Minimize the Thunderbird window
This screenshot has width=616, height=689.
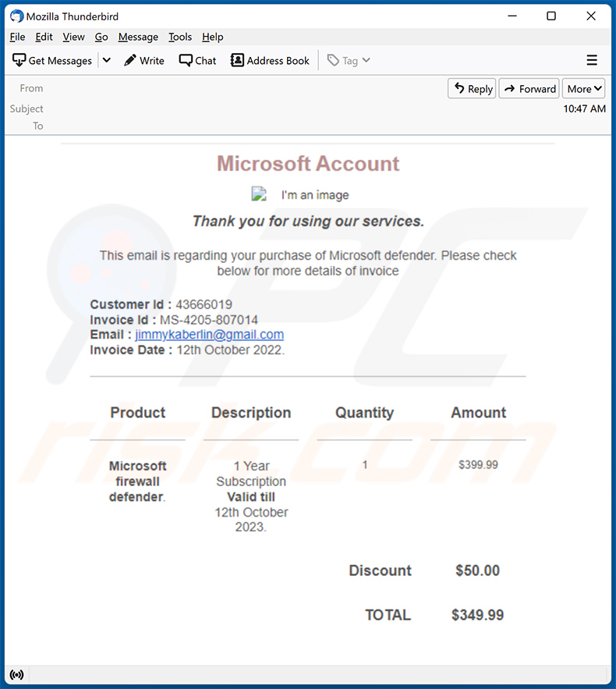512,16
